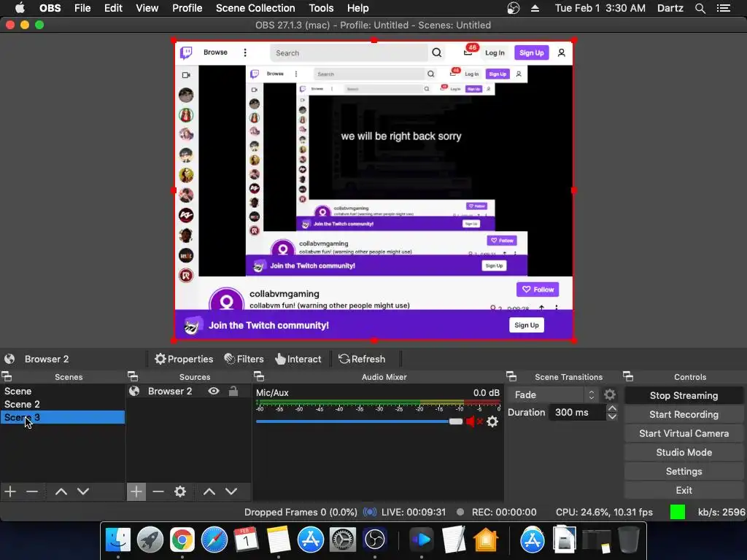Click Spotlight search in menu bar

coord(700,8)
